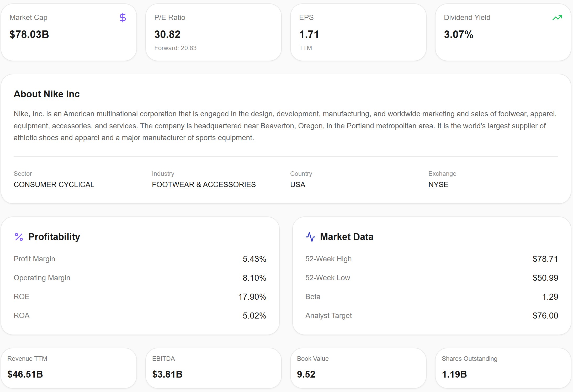Click the percent icon beside Profitability heading
This screenshot has width=573, height=392.
tap(19, 237)
